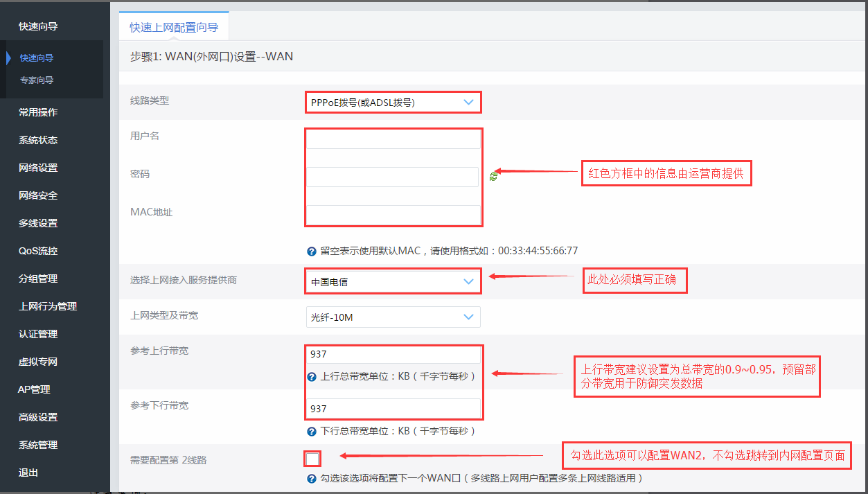Enable the 需要配置第2线路 checkbox

click(312, 458)
